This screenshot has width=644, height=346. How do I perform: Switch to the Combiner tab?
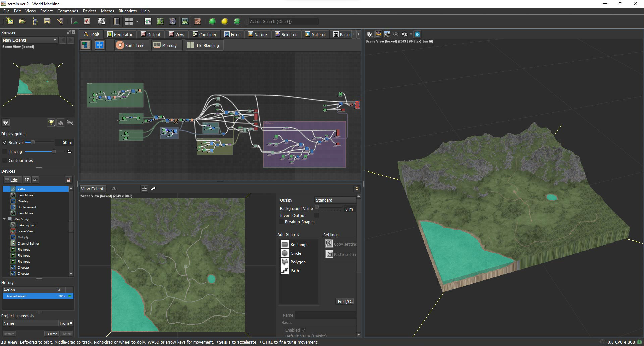(x=205, y=34)
